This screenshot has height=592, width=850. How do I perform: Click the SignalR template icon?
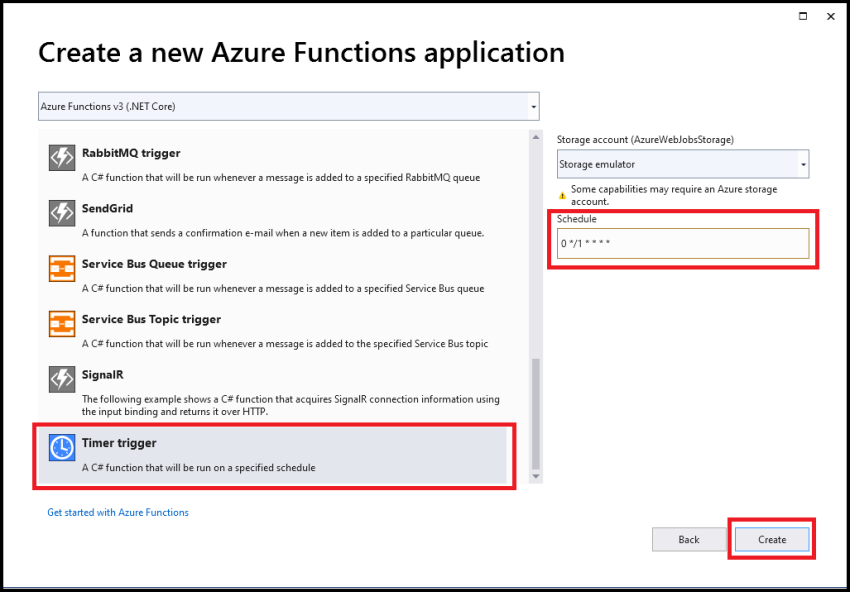(62, 379)
